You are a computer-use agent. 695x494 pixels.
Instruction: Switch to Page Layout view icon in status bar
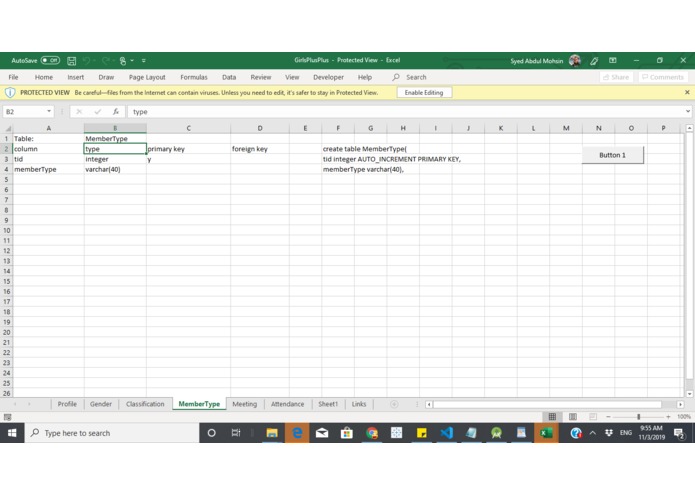click(x=573, y=417)
